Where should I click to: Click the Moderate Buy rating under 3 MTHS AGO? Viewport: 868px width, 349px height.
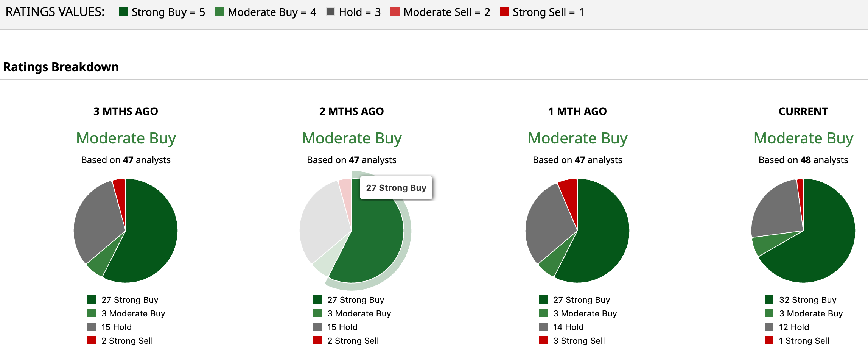pyautogui.click(x=126, y=138)
